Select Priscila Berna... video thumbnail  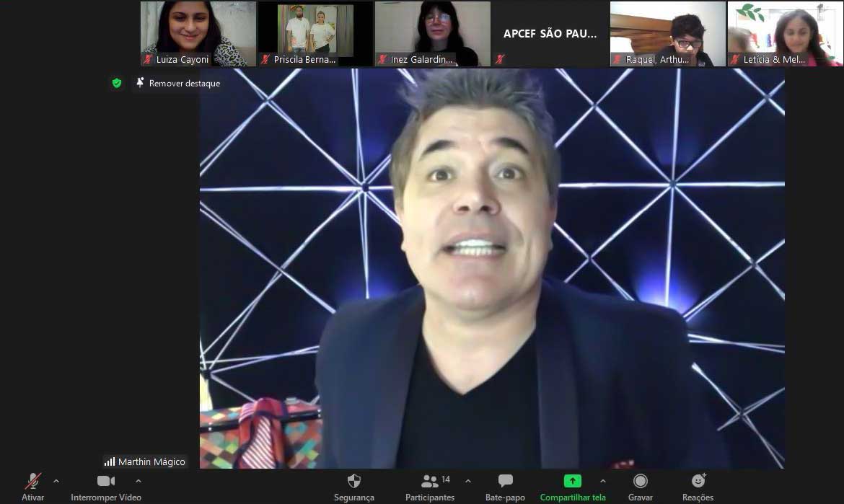pyautogui.click(x=315, y=34)
